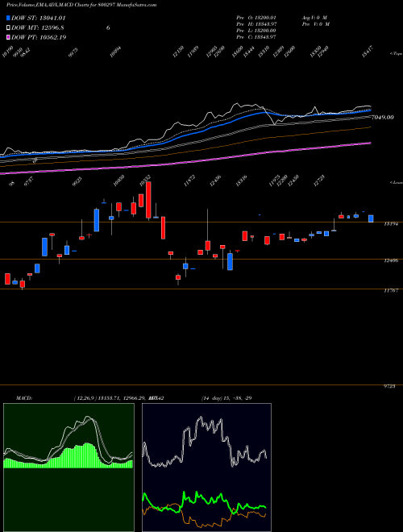Open the green MACD histogram panel
This screenshot has width=403, height=532.
(x=69, y=467)
